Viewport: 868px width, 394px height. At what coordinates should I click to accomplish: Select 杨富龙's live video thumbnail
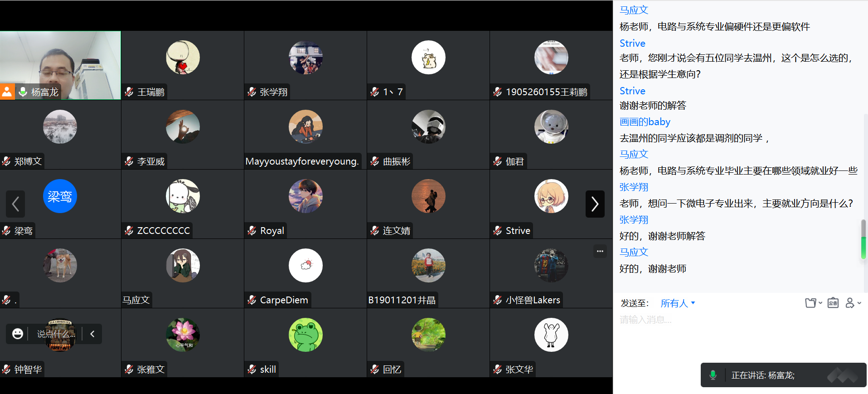[60, 65]
